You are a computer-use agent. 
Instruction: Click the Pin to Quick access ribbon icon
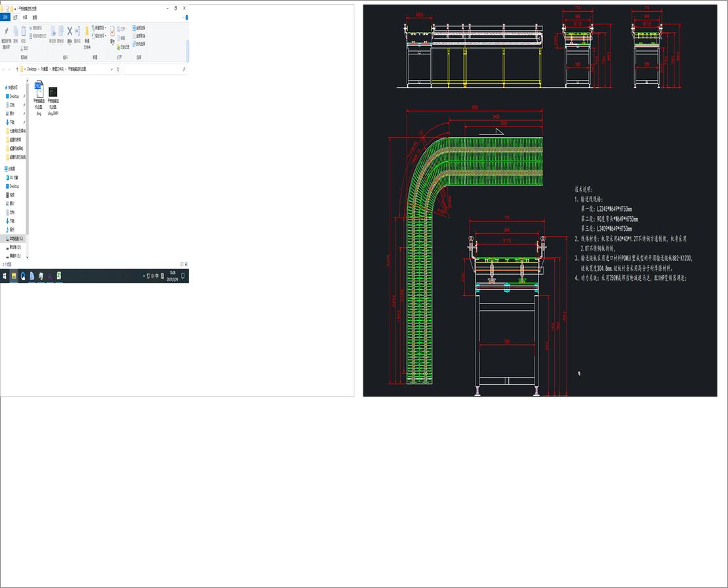[7, 32]
